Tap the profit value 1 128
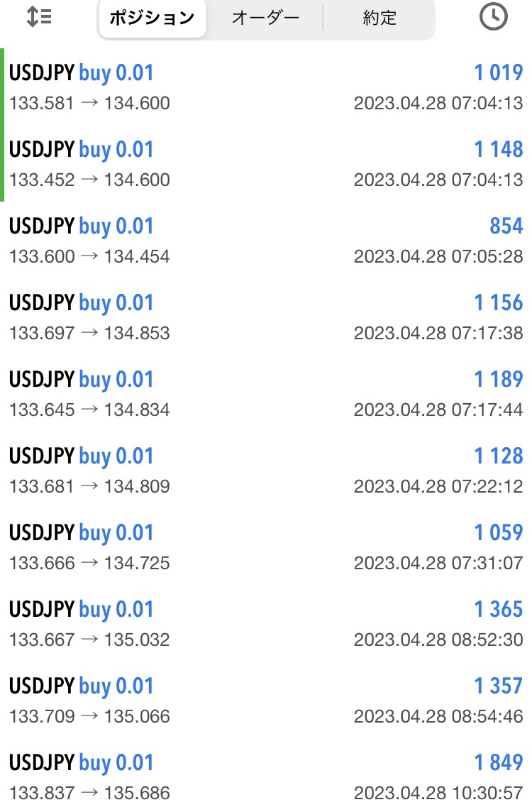The height and width of the screenshot is (812, 532). coord(499,456)
